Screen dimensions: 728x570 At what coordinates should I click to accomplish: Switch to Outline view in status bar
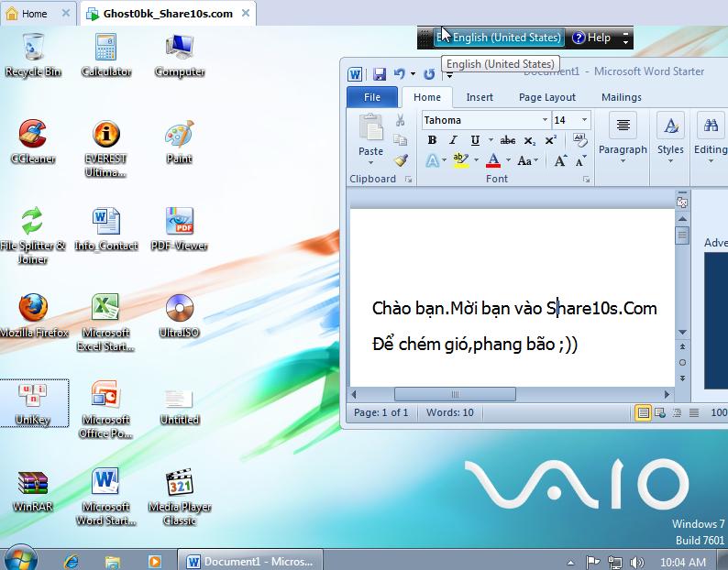tap(677, 412)
